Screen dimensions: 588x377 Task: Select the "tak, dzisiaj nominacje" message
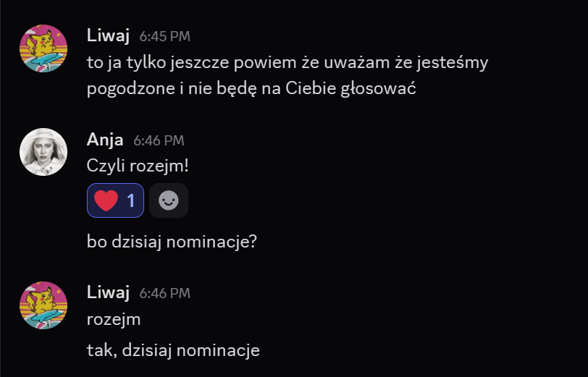pos(173,350)
